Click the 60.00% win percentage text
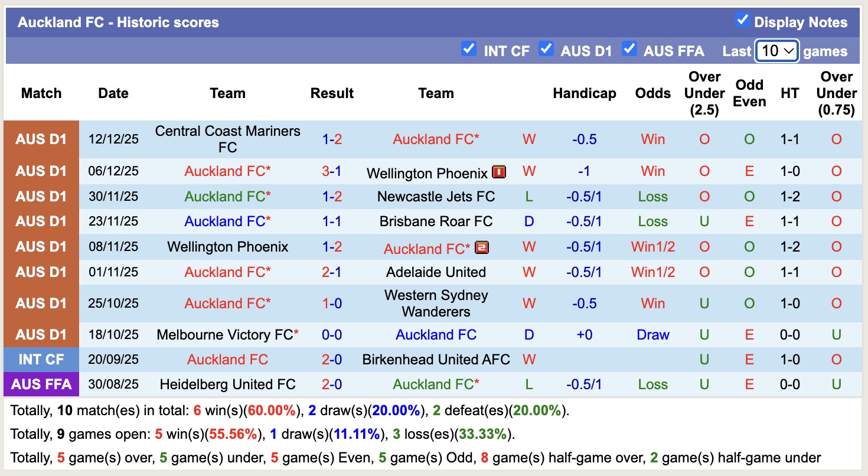Viewport: 868px width, 476px height. point(271,410)
